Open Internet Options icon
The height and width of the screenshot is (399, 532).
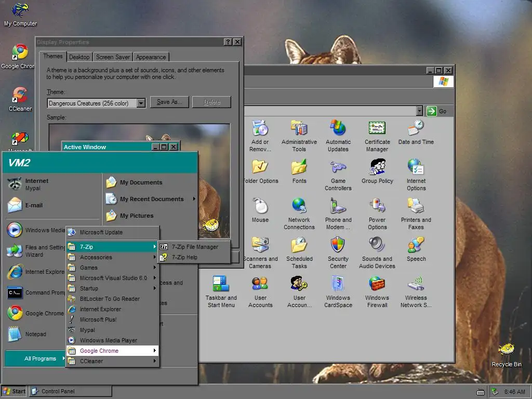pyautogui.click(x=416, y=175)
